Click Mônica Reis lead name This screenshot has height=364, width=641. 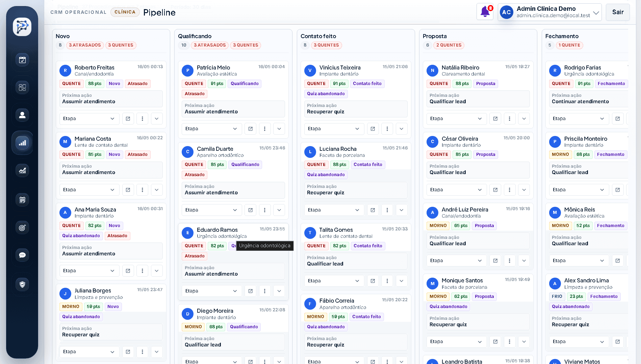coord(580,210)
